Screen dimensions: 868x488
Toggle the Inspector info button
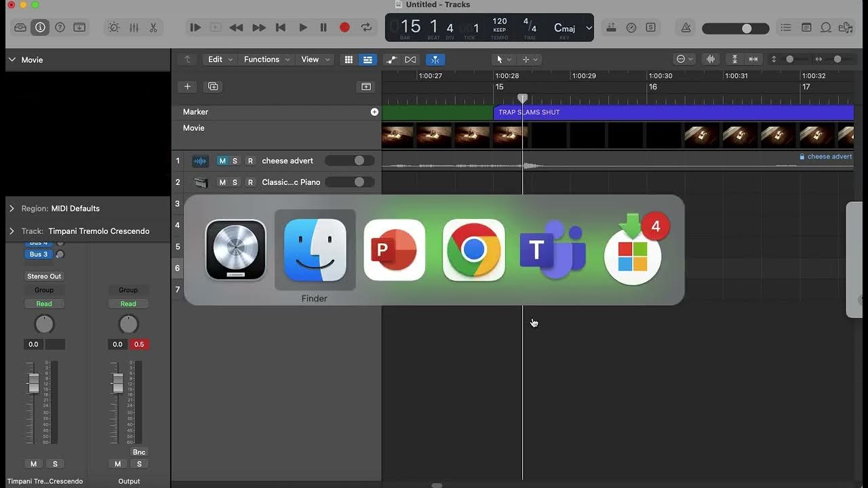[x=40, y=28]
